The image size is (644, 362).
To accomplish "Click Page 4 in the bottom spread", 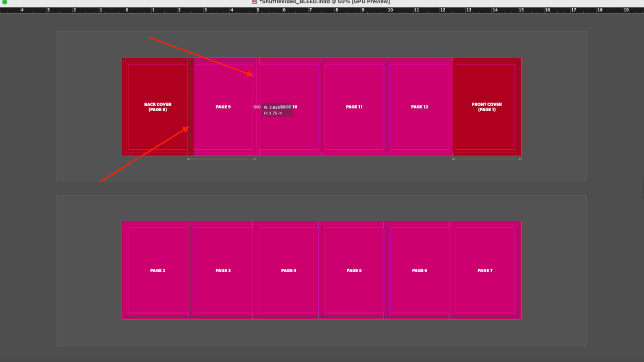I will coord(288,270).
